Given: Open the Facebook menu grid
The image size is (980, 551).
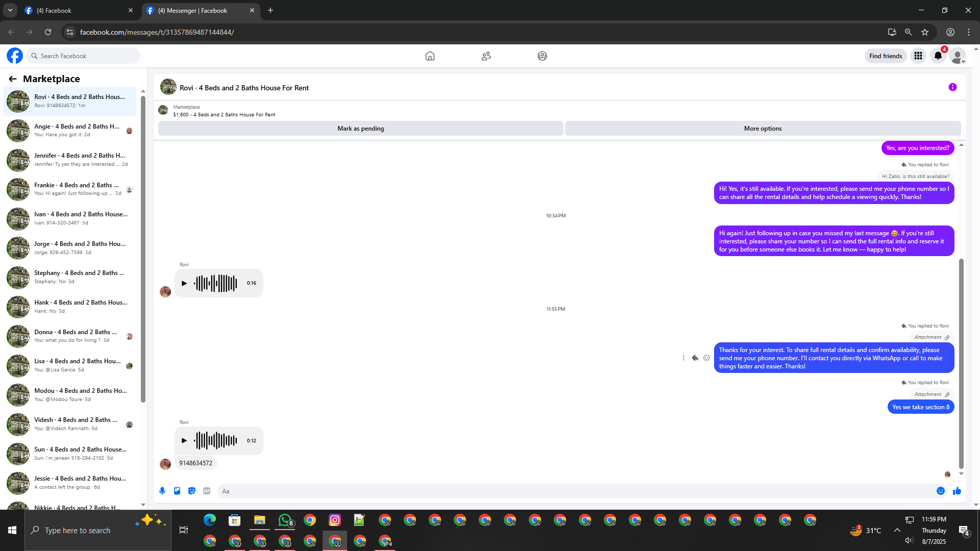Looking at the screenshot, I should pos(918,56).
